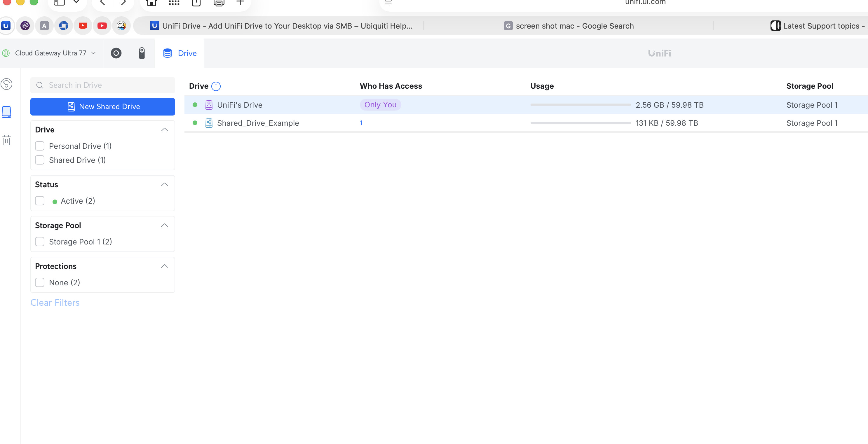Image resolution: width=868 pixels, height=444 pixels.
Task: Enable the Active status filter
Action: [x=40, y=201]
